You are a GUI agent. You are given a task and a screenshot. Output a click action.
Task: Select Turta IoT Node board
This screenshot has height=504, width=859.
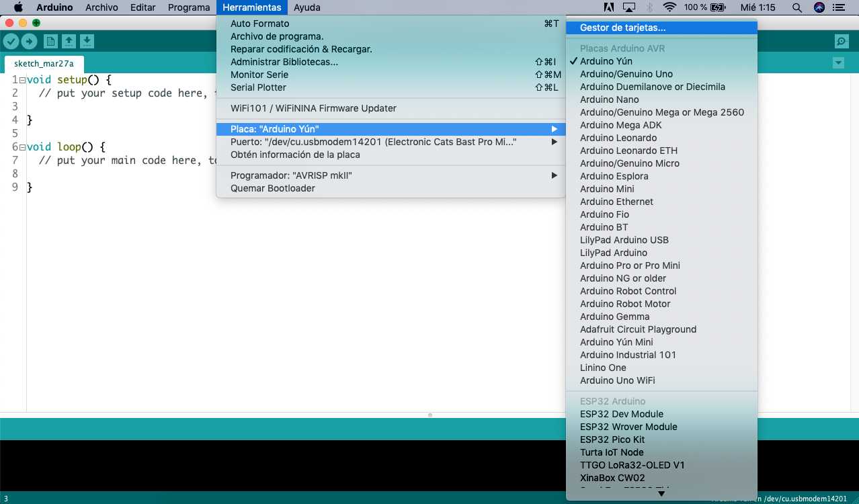[661, 452]
